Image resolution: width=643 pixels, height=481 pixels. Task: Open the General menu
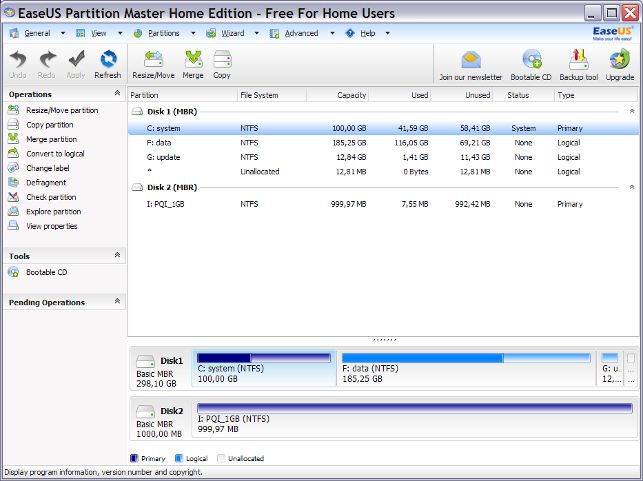click(x=37, y=33)
